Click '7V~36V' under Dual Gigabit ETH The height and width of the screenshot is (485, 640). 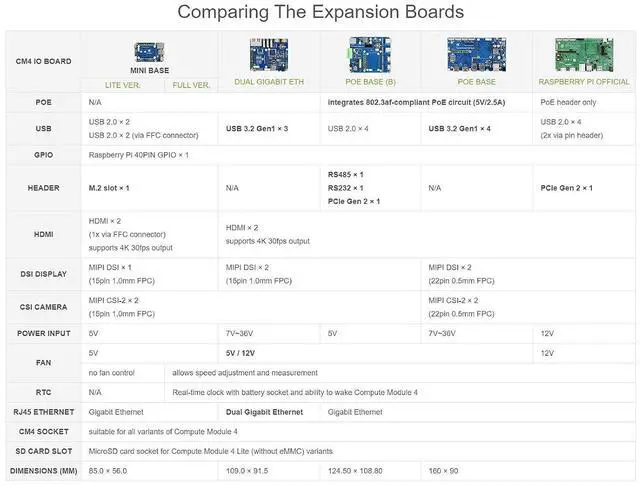pos(239,333)
